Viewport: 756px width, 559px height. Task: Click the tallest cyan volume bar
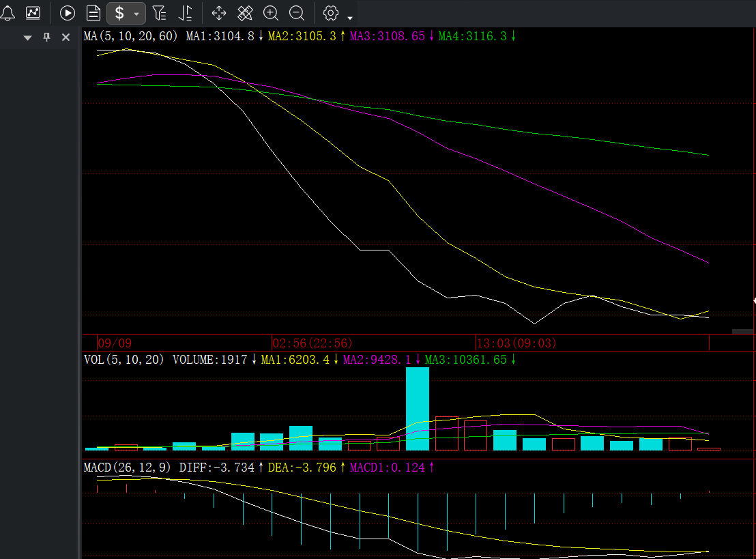click(418, 409)
